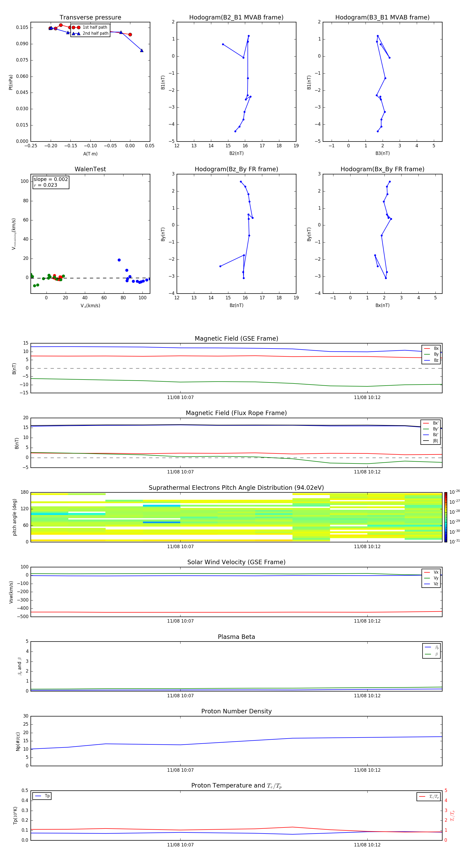Click the "Magnetic Field (Flux Rope Frame)" title

[x=236, y=413]
